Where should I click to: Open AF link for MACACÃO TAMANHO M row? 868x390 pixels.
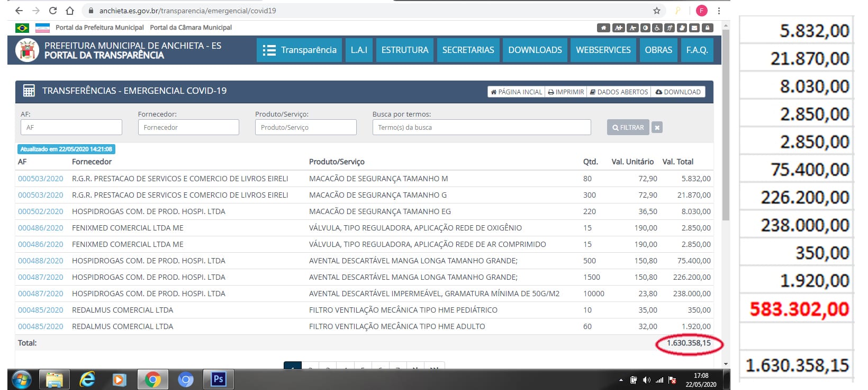click(x=41, y=179)
